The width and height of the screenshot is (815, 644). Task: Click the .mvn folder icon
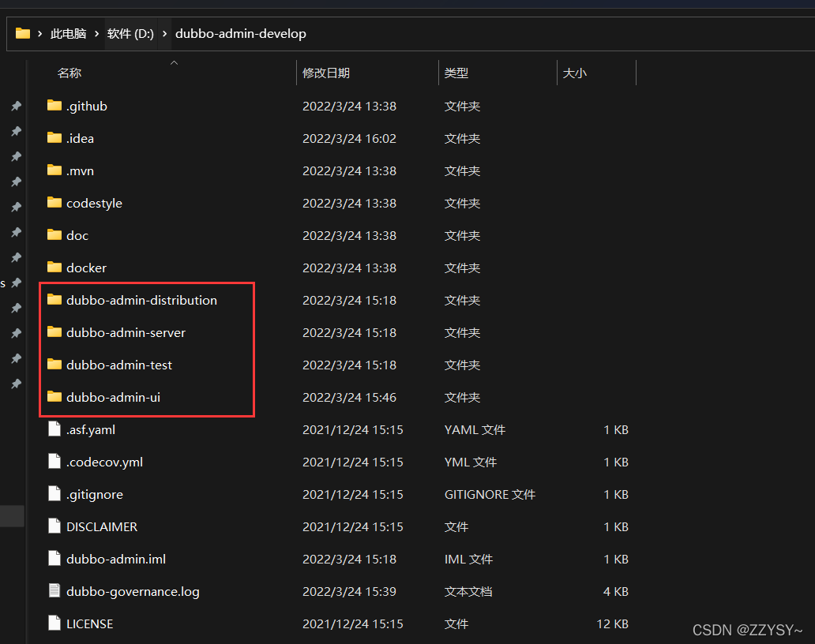54,170
